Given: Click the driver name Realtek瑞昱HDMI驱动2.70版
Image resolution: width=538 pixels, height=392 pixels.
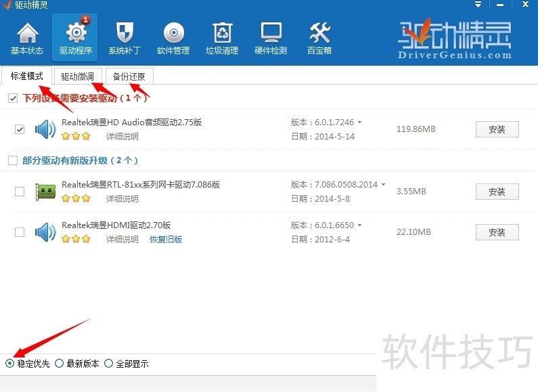Looking at the screenshot, I should pos(116,225).
